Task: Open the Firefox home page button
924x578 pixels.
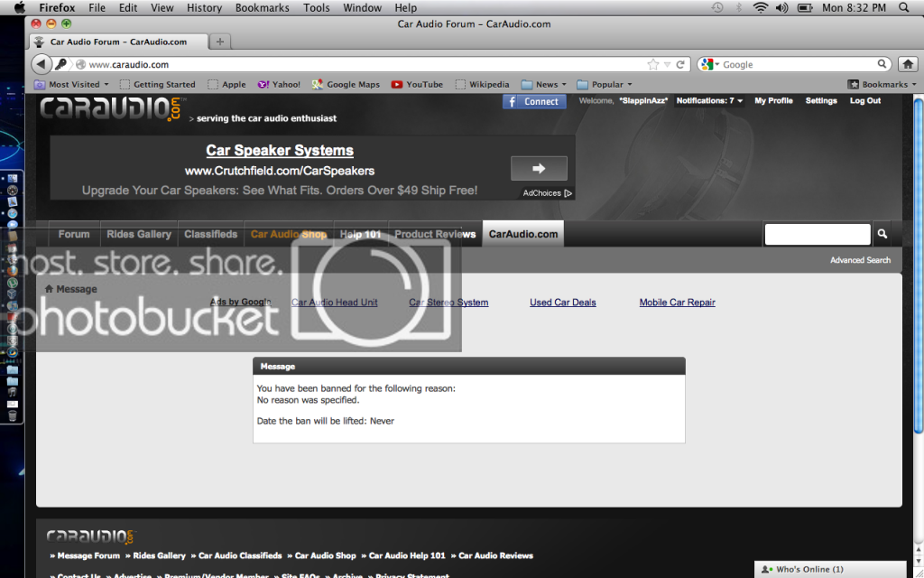Action: [x=908, y=64]
